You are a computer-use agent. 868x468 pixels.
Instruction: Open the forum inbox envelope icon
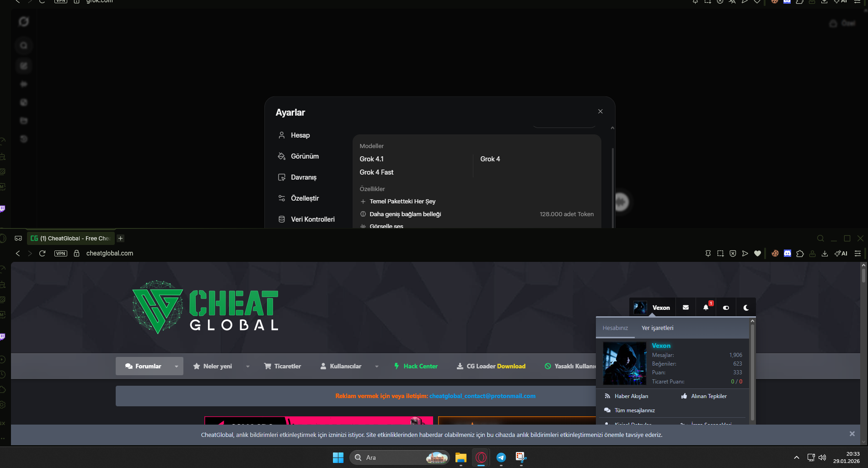(686, 308)
